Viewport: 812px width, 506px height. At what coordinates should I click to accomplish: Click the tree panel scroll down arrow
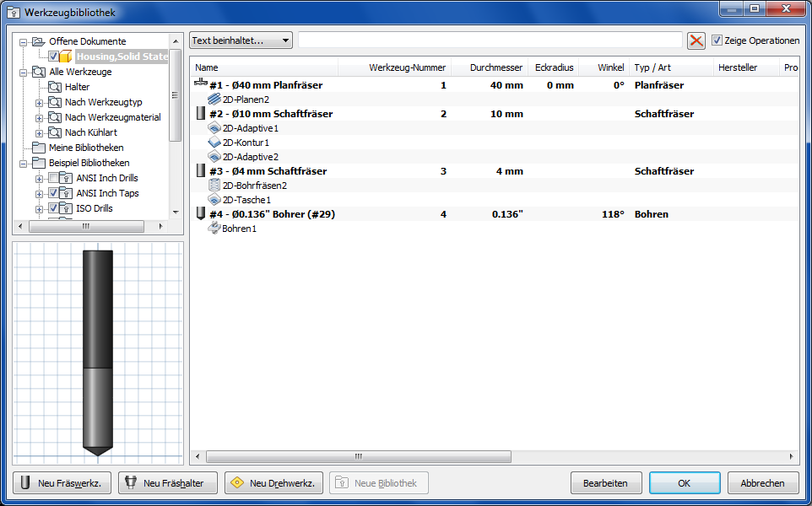[175, 213]
